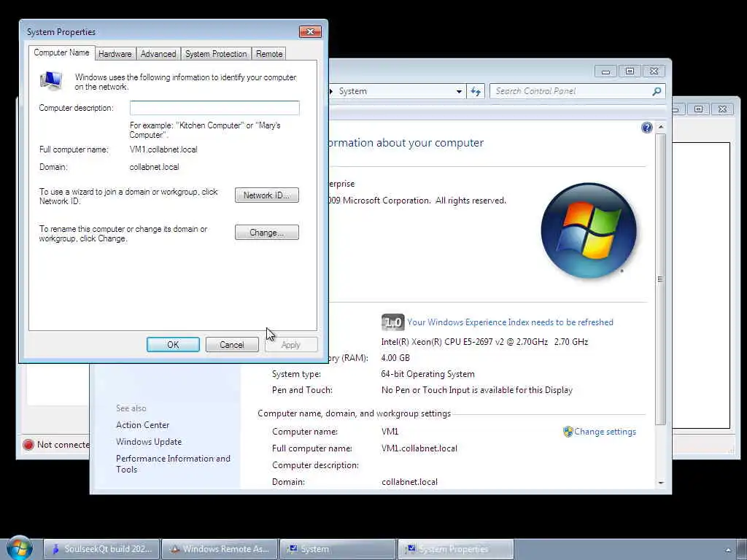The width and height of the screenshot is (747, 560).
Task: Switch to the Hardware tab
Action: [115, 54]
